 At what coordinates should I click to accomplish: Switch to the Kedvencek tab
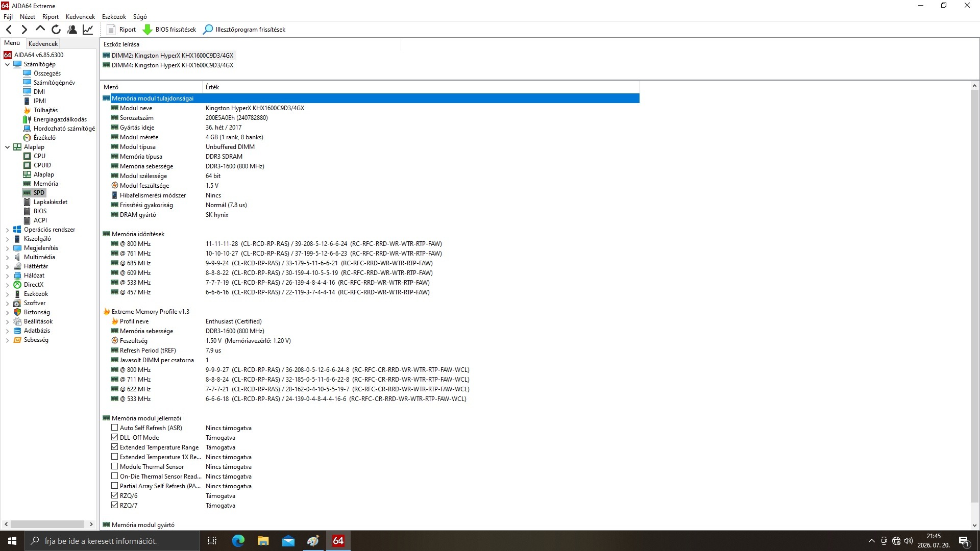tap(43, 44)
